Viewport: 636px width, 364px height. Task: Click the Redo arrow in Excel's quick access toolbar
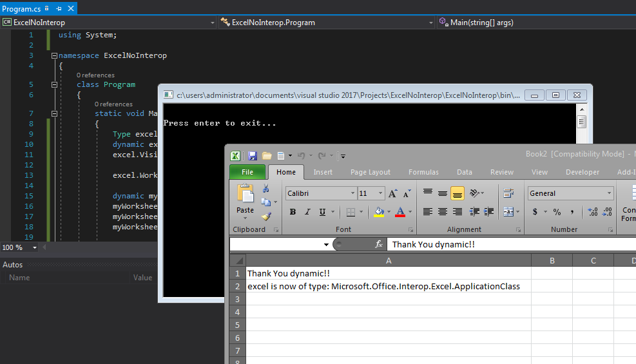click(x=322, y=156)
